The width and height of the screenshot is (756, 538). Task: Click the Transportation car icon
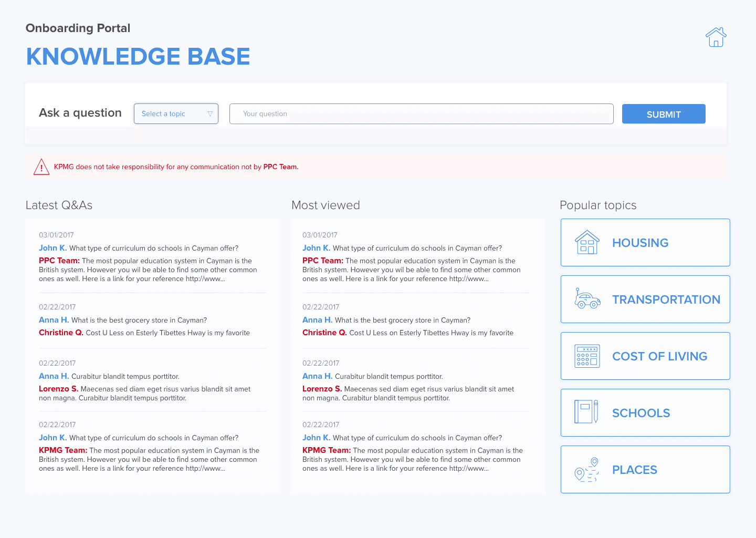[587, 299]
